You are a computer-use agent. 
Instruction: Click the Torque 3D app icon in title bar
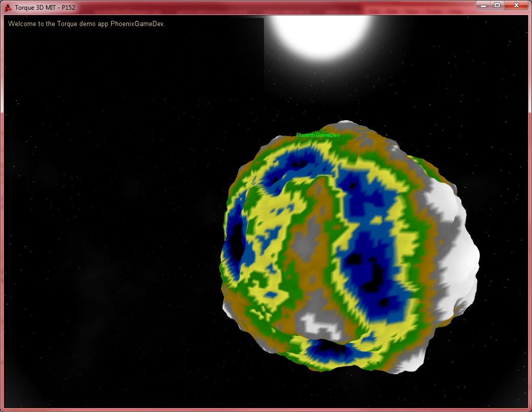click(8, 8)
